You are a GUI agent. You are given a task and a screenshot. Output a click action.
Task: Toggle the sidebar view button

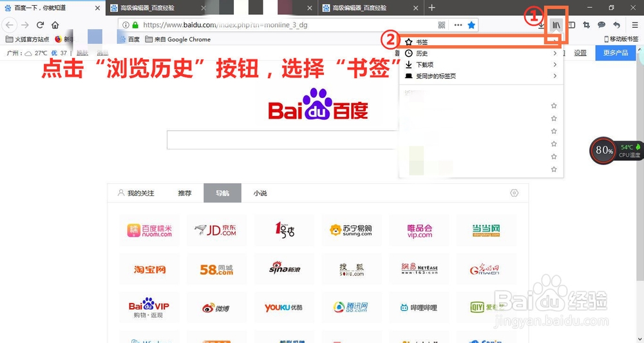point(571,25)
